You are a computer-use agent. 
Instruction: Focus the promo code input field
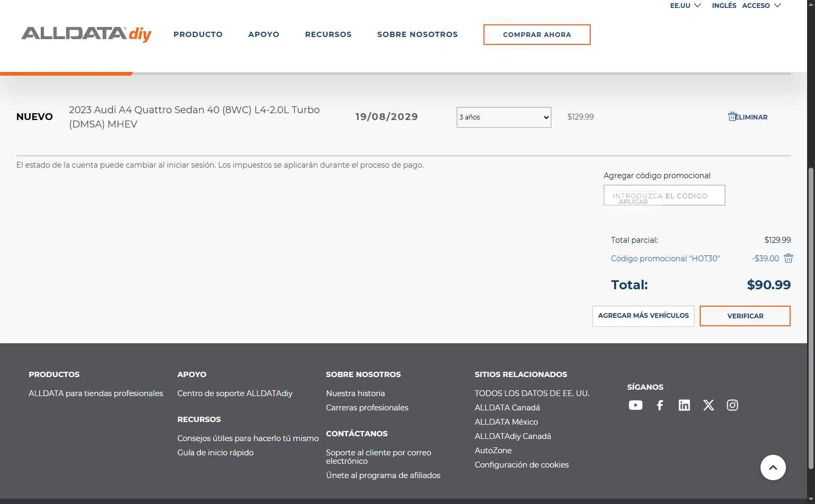[664, 195]
